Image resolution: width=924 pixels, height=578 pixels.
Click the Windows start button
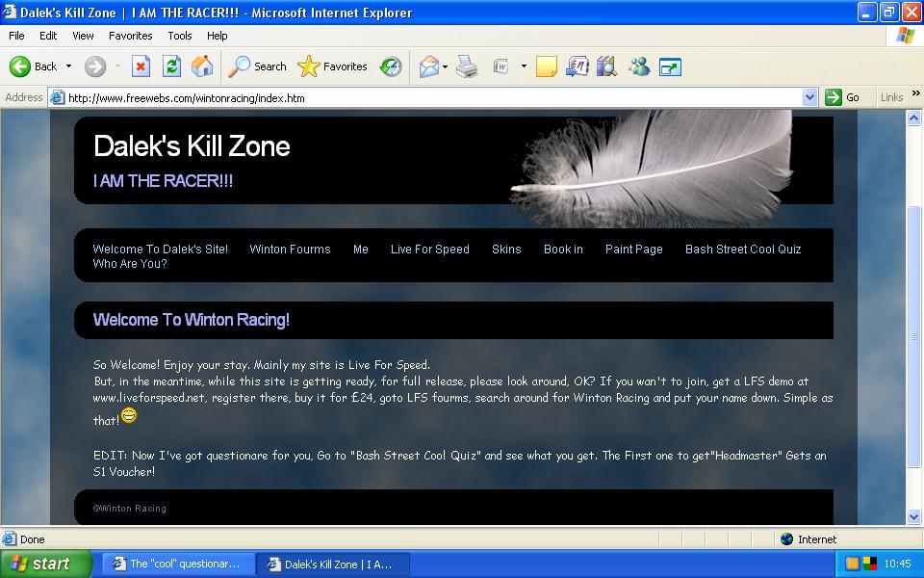click(46, 564)
